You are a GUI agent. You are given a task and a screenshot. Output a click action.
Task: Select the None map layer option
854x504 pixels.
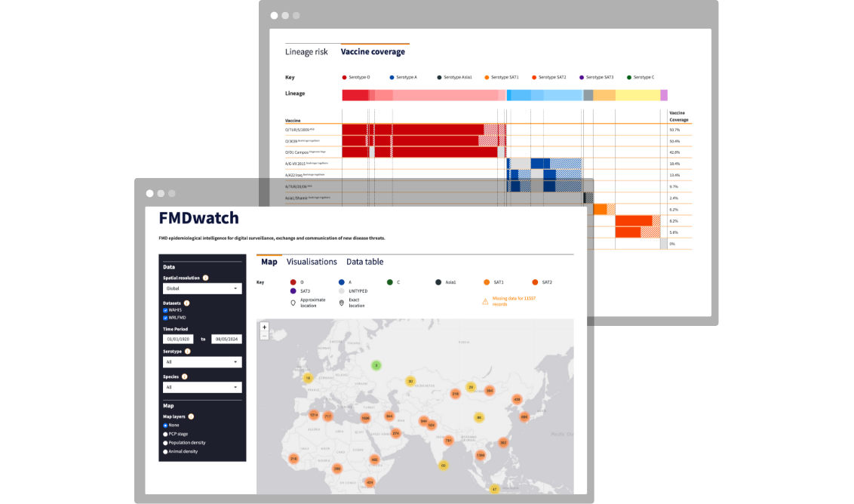(x=165, y=426)
